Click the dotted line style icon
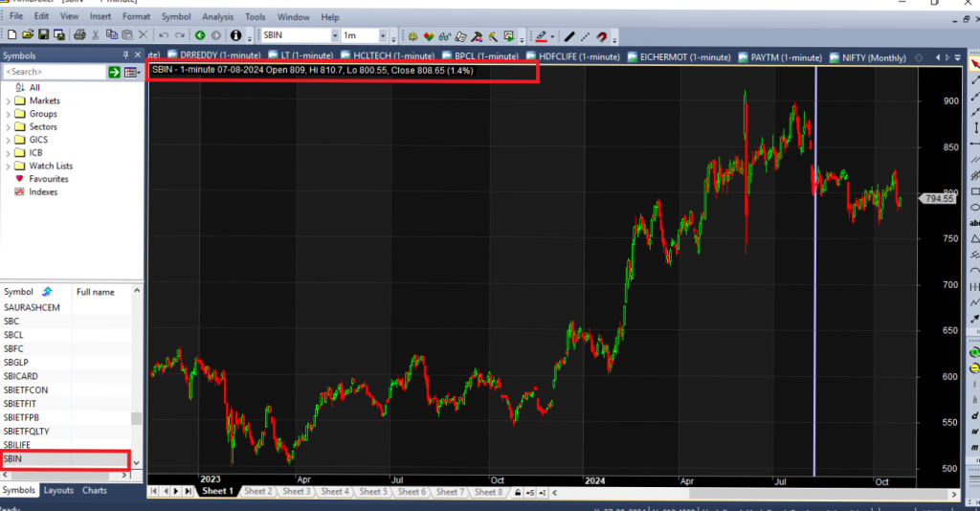The height and width of the screenshot is (511, 980). [585, 36]
